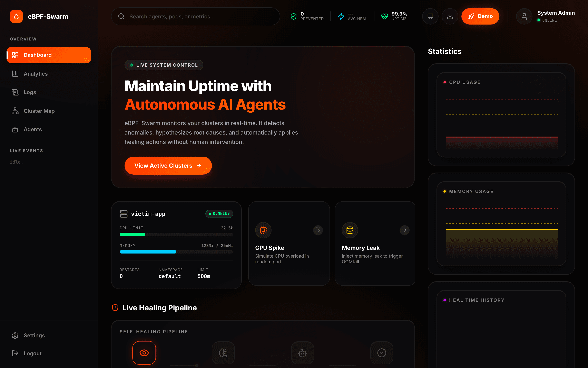Open the Dashboard menu item
The width and height of the screenshot is (588, 368).
click(49, 55)
